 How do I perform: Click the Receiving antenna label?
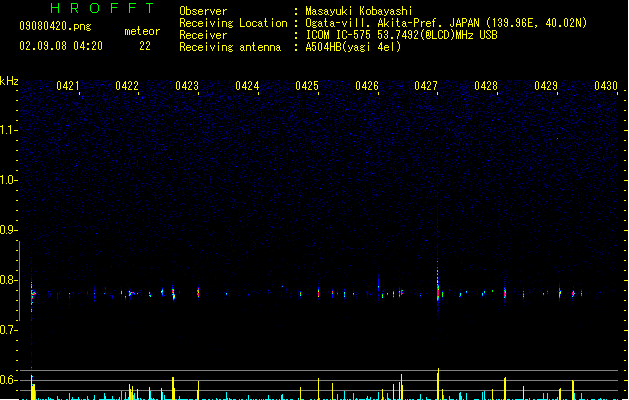coord(230,47)
